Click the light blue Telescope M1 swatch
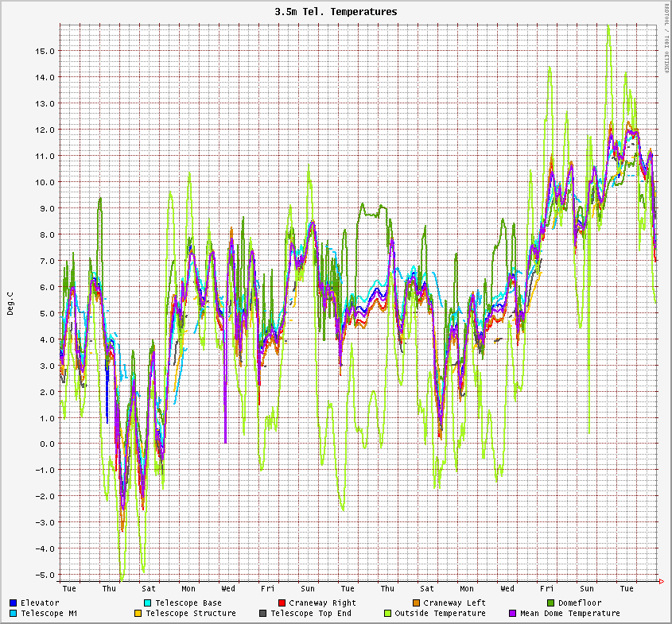 pos(14,614)
